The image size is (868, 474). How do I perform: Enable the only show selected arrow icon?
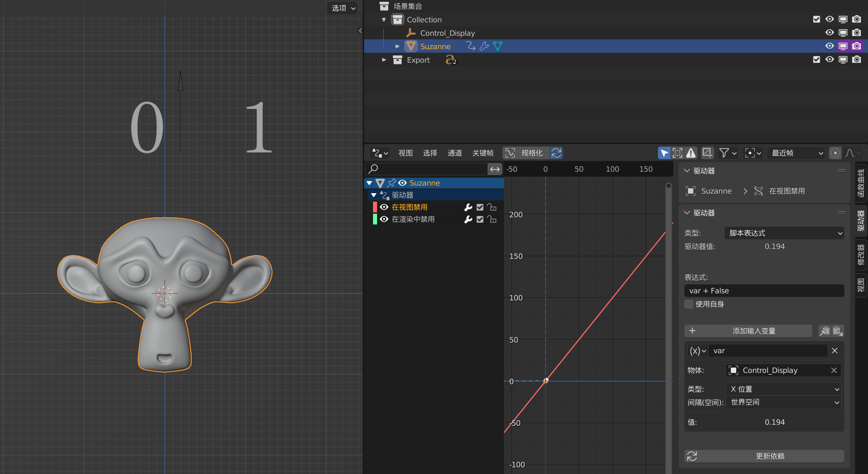(664, 153)
